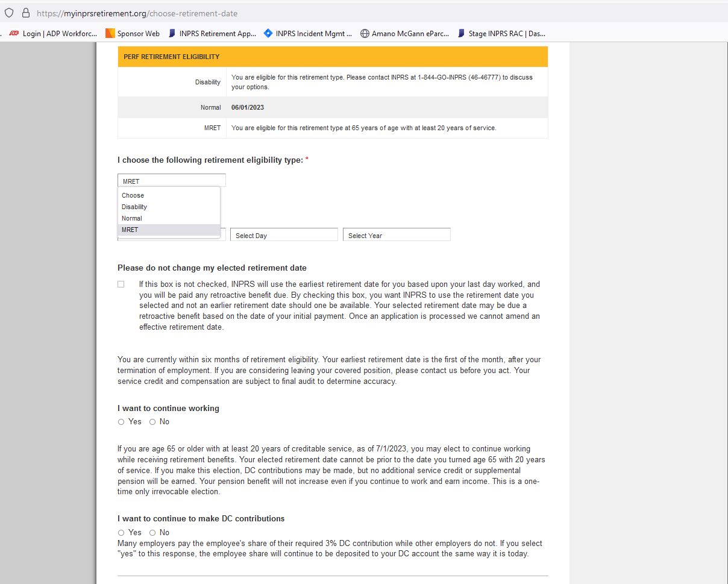Check the do not change retirement date box

[x=121, y=284]
